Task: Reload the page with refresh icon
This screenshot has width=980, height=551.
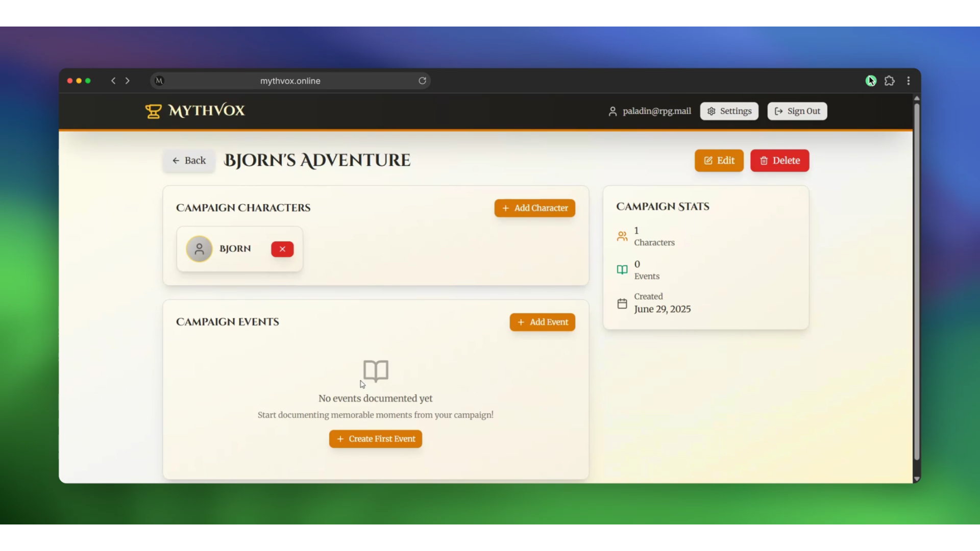Action: pos(422,81)
